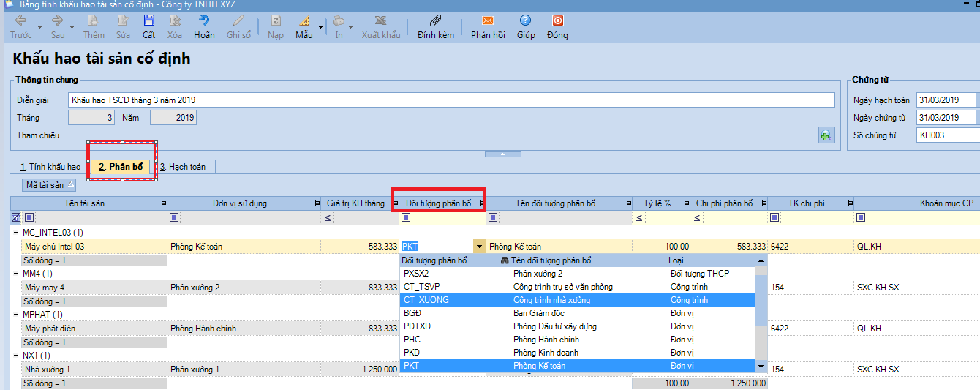Collapse the MPHAT group
The image size is (980, 390).
click(x=16, y=315)
